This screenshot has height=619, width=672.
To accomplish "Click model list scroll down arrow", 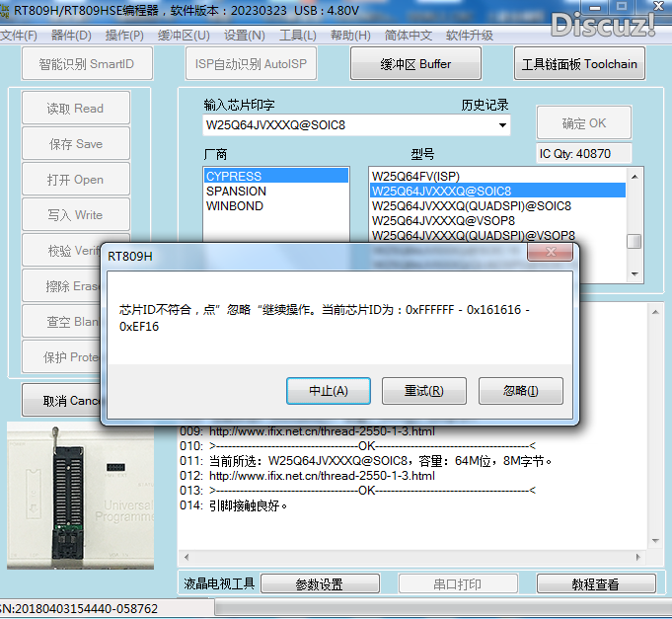I will pyautogui.click(x=635, y=273).
